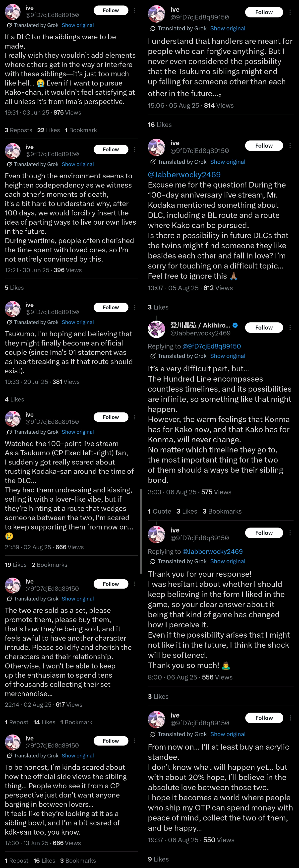Click the three-dot menu on Akihiro's reply

point(290,328)
